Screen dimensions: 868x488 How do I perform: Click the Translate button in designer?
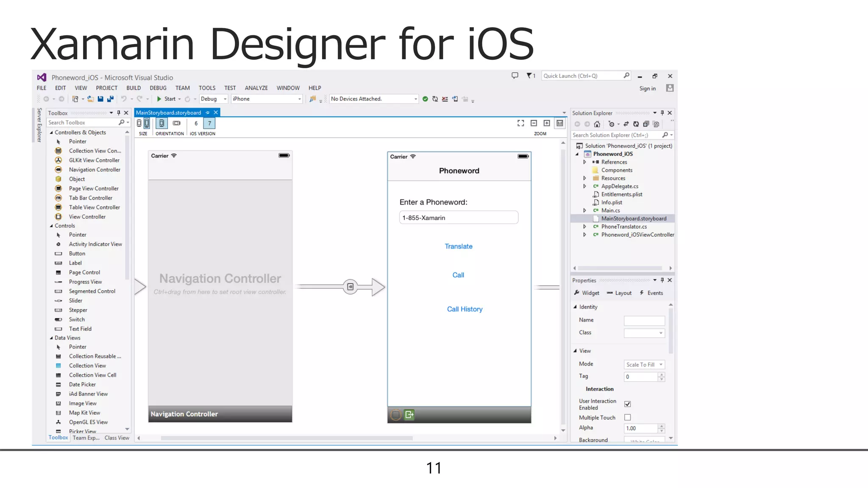tap(459, 247)
